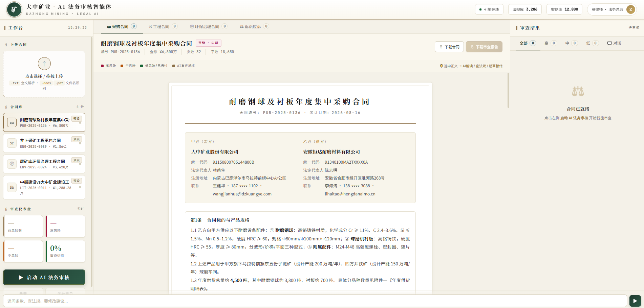Viewport: 644px width, 308px height.
Task: Focus the 追问条款 chat input field
Action: (x=315, y=301)
